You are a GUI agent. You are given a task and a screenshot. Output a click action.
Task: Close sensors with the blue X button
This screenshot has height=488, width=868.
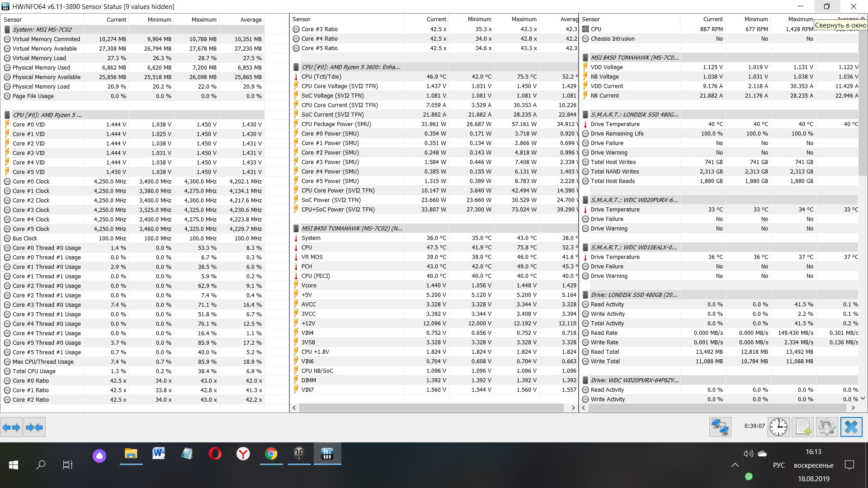pyautogui.click(x=851, y=427)
